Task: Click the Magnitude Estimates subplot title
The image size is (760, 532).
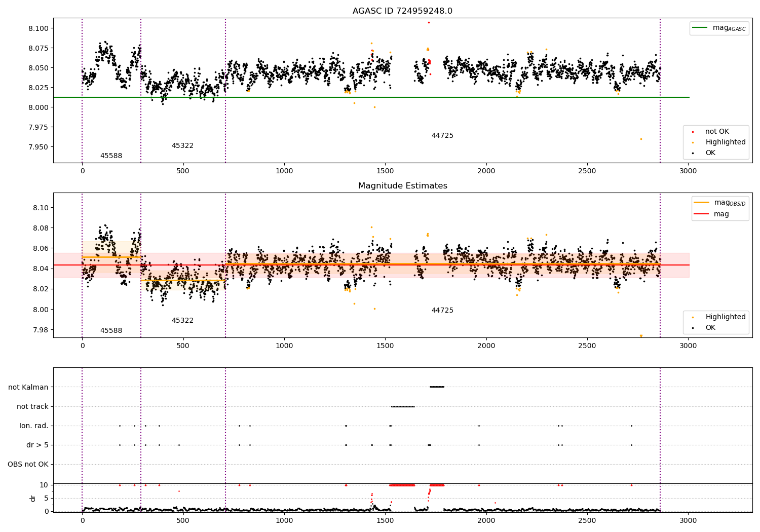Action: 402,186
